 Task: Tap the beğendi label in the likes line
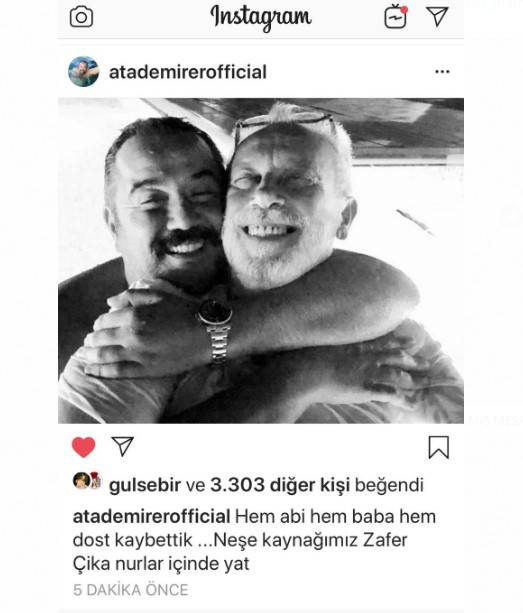click(x=389, y=485)
